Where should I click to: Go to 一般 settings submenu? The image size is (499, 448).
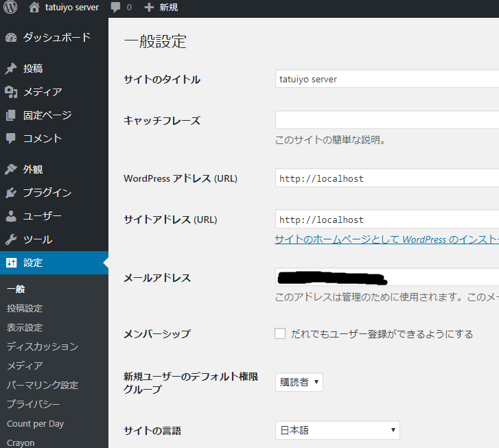pos(16,289)
